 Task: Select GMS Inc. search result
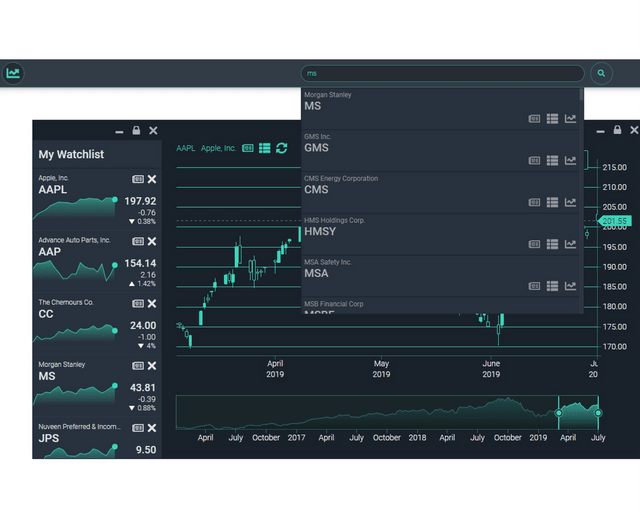point(440,151)
